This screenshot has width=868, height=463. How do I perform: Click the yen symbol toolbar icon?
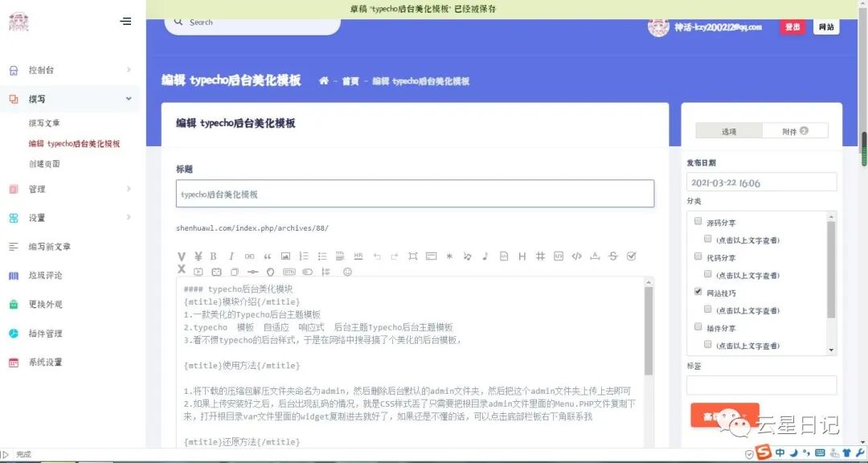click(x=199, y=256)
